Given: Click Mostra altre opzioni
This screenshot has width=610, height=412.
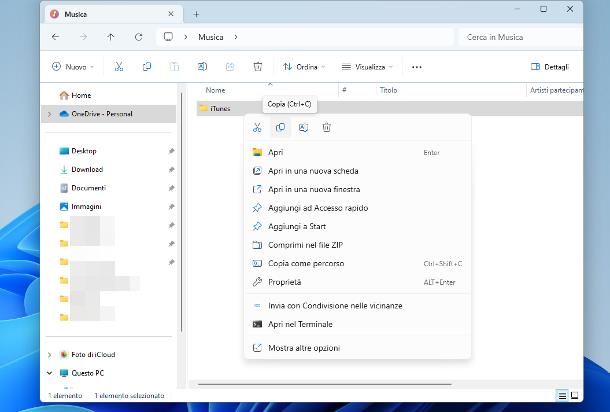Looking at the screenshot, I should tap(357, 348).
